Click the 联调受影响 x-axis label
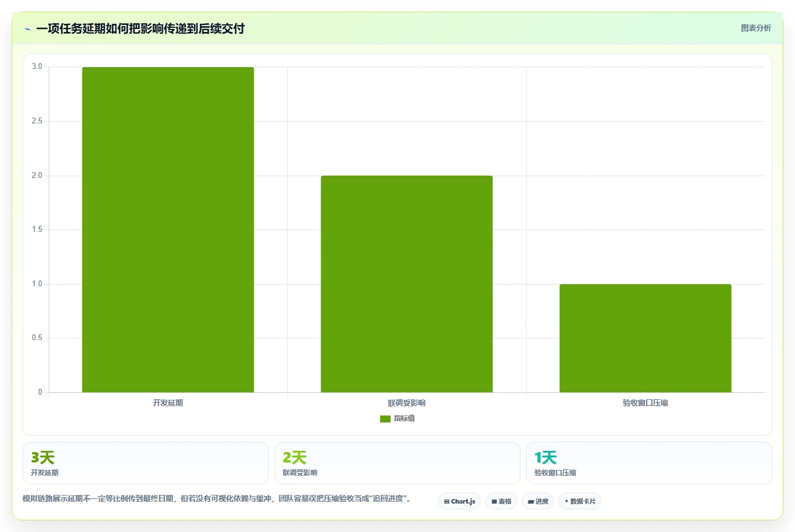The height and width of the screenshot is (532, 795). [407, 403]
